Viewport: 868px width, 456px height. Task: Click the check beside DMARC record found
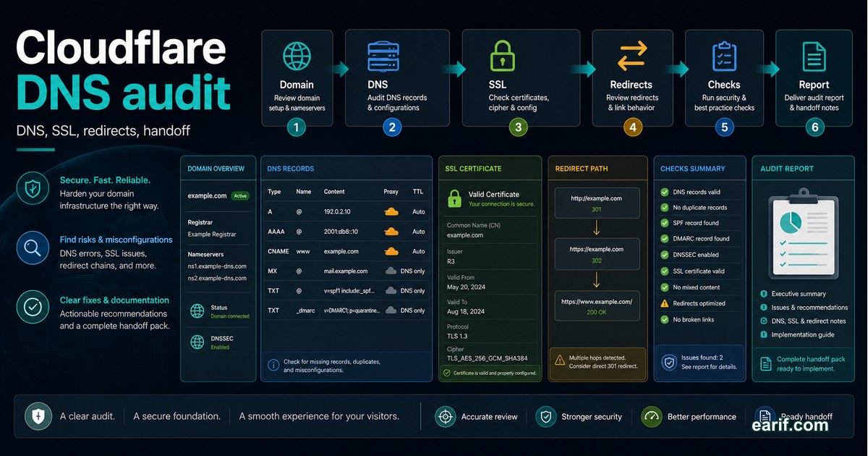click(665, 239)
